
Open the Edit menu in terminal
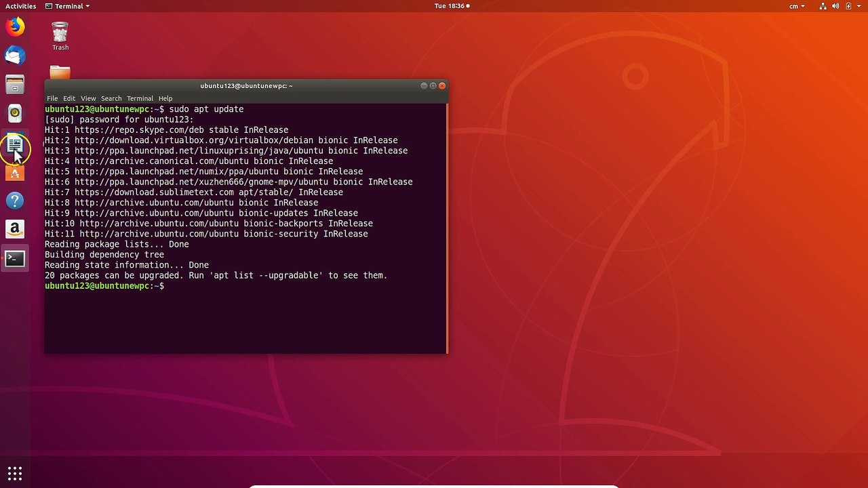pyautogui.click(x=69, y=98)
